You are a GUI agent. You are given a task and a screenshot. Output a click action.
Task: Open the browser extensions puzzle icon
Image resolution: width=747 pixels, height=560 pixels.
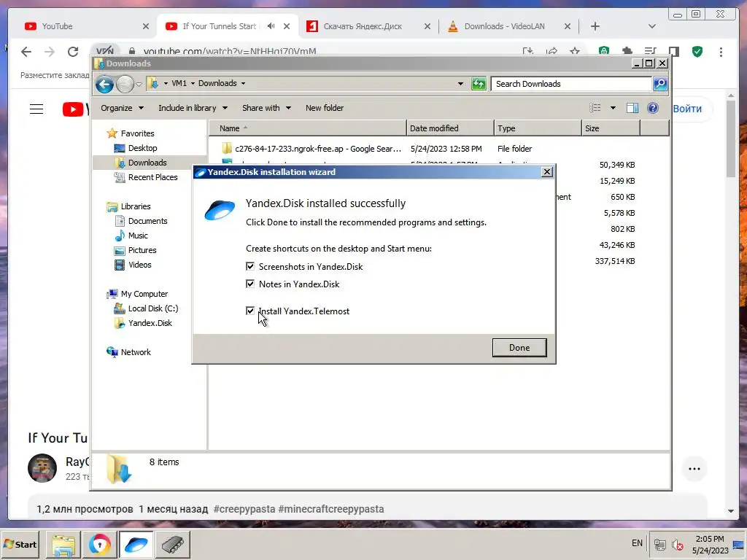coord(627,51)
